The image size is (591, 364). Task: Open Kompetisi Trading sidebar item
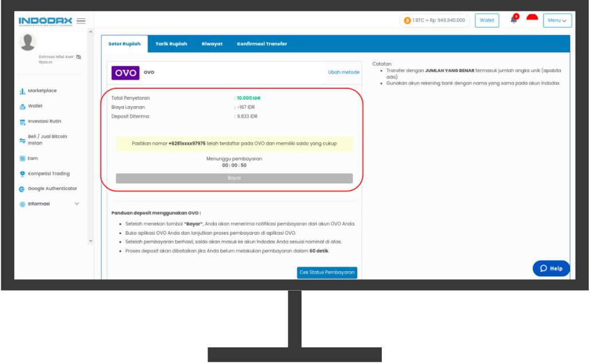(49, 174)
